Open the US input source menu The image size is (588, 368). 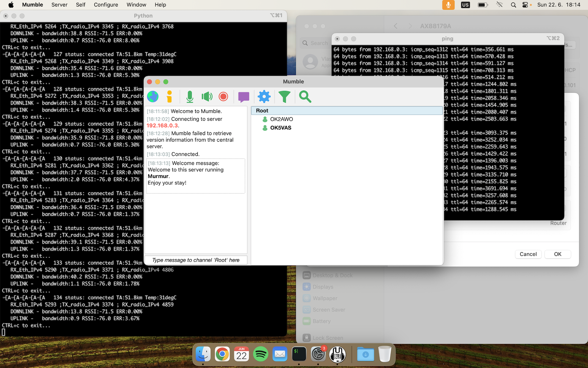(x=465, y=5)
